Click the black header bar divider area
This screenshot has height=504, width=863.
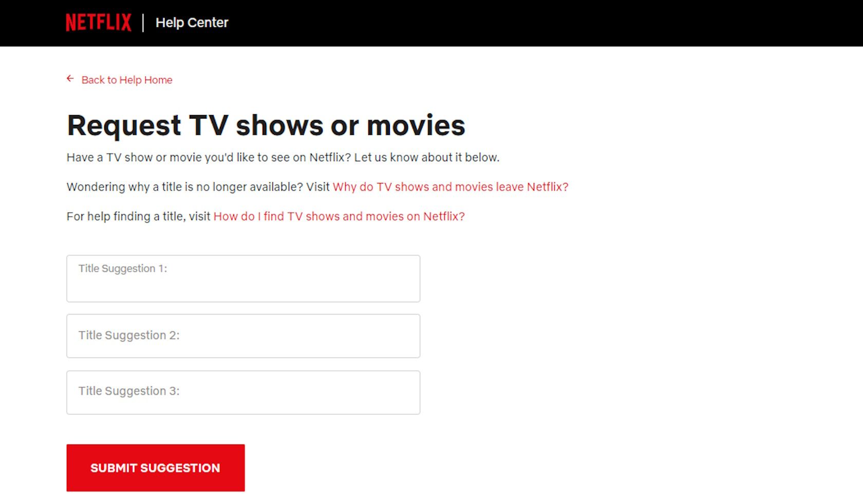(142, 23)
